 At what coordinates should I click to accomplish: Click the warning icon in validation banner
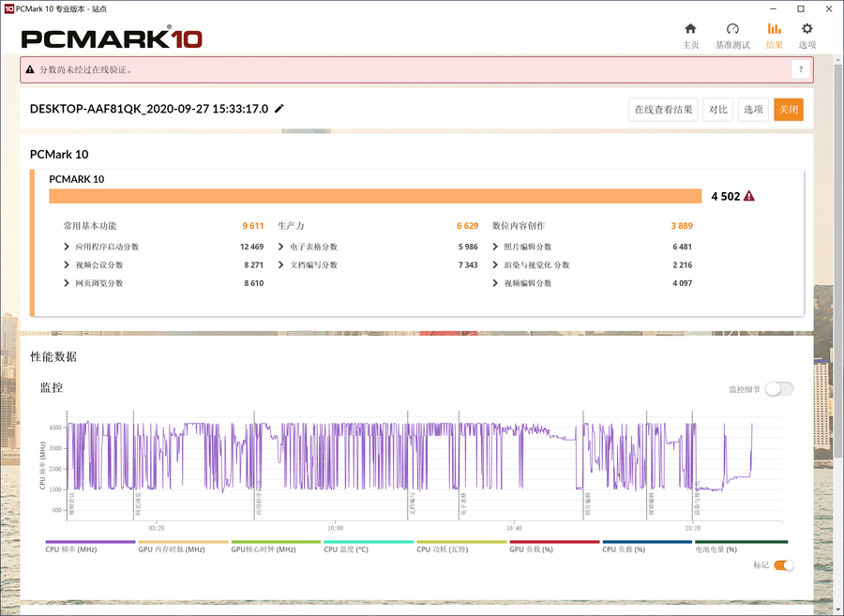tap(30, 69)
